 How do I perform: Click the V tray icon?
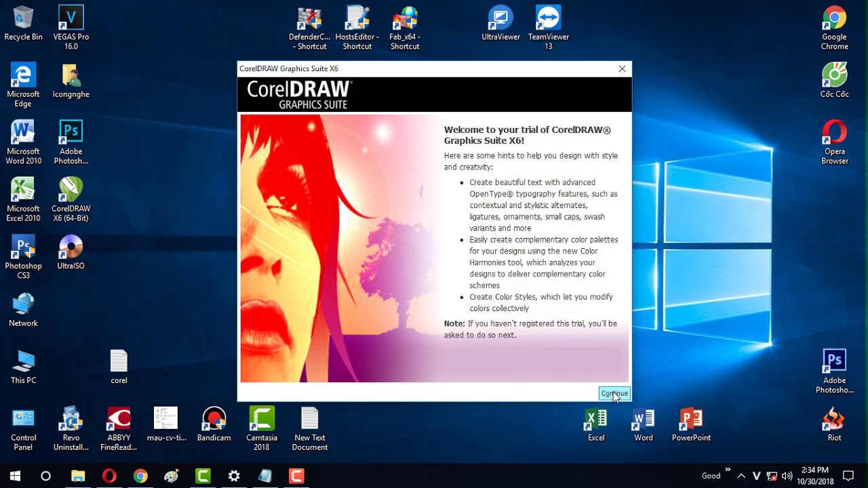(757, 476)
